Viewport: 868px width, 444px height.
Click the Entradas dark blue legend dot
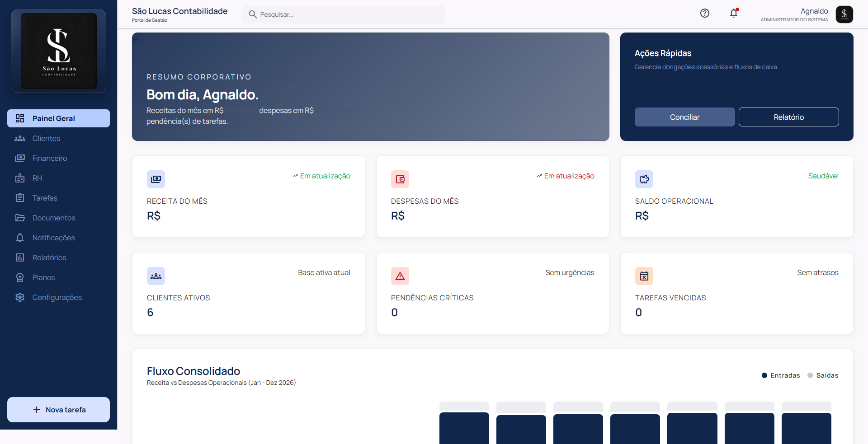pyautogui.click(x=764, y=375)
